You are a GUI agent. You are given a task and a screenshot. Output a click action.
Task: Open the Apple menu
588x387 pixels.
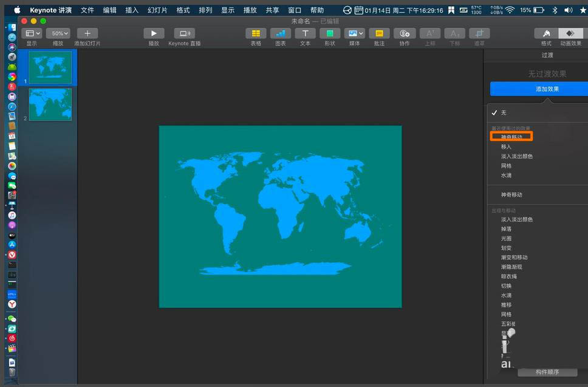tap(17, 10)
